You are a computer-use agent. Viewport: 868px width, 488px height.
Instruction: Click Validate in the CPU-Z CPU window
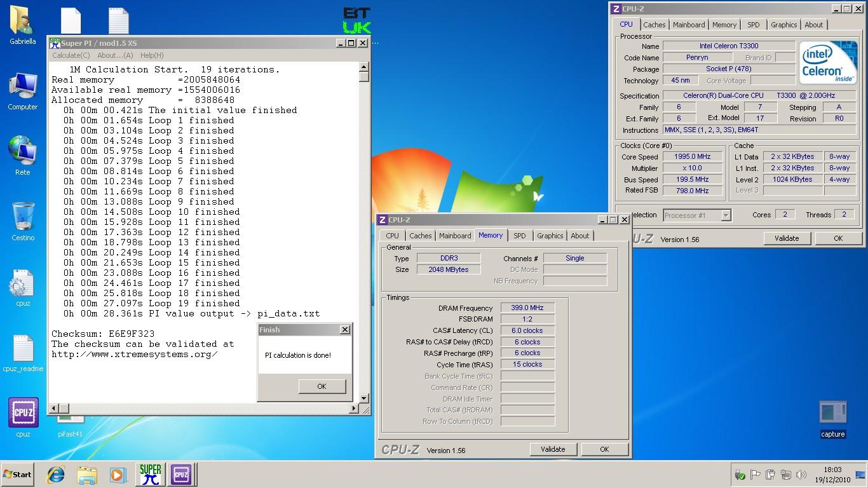pos(787,238)
